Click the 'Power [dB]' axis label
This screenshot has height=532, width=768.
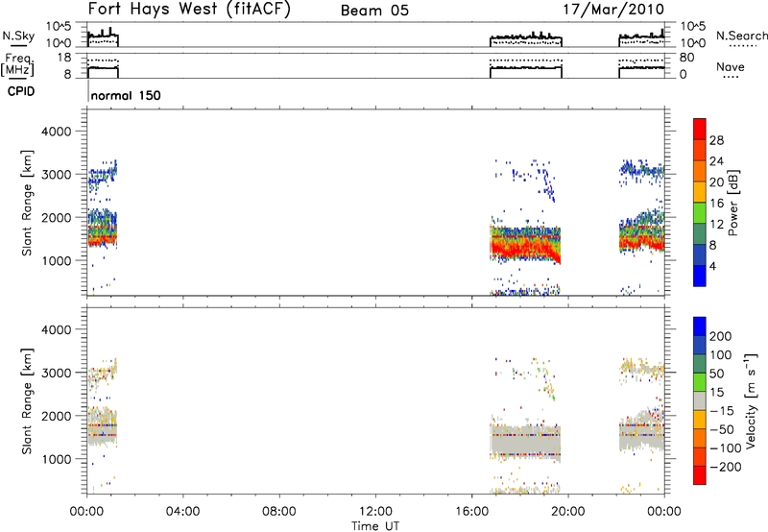pos(733,203)
